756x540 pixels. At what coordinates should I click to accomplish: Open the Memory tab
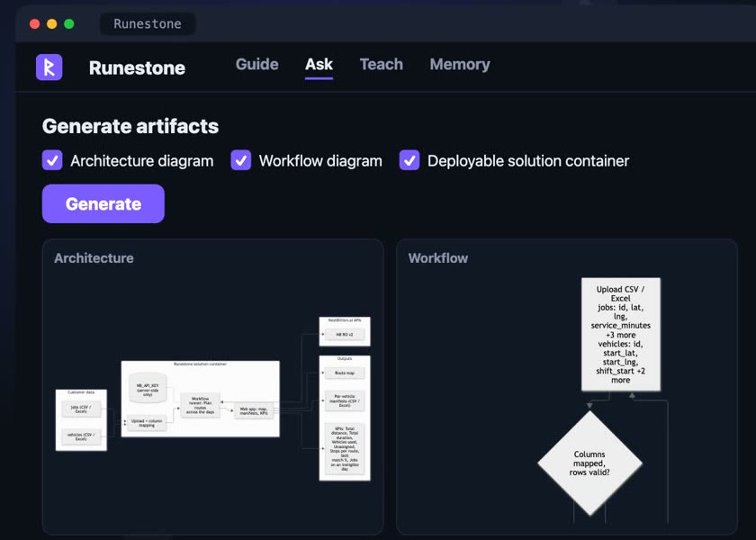(x=460, y=64)
